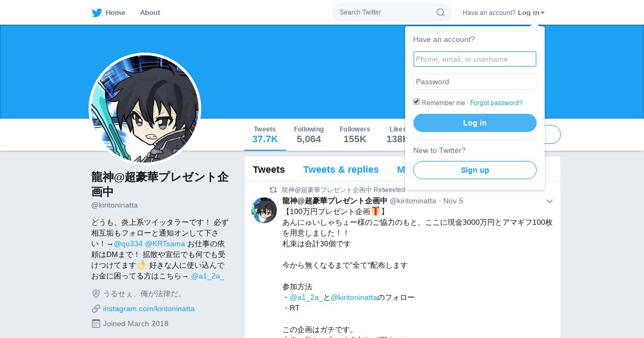Toggle the Remember me checkbox
This screenshot has height=338, width=644.
[416, 101]
